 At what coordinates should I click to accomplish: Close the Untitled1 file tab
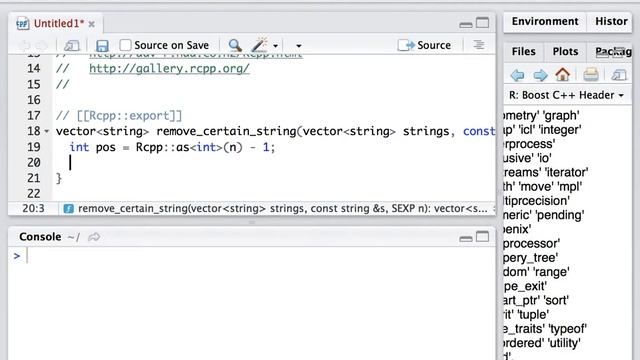point(92,24)
